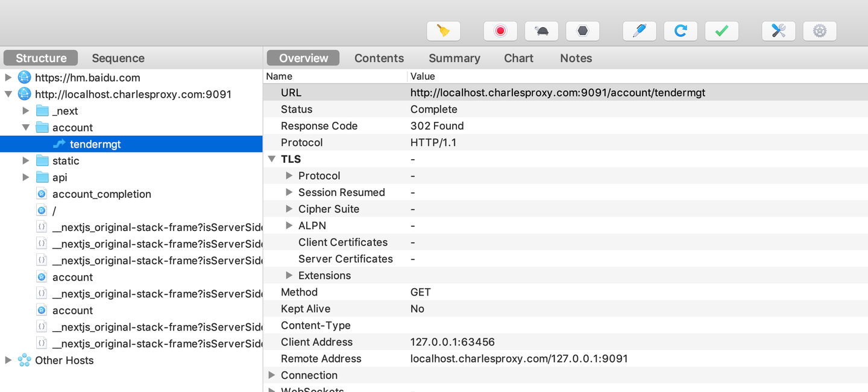Click the _next folder icon
This screenshot has height=392, width=868.
[x=42, y=111]
